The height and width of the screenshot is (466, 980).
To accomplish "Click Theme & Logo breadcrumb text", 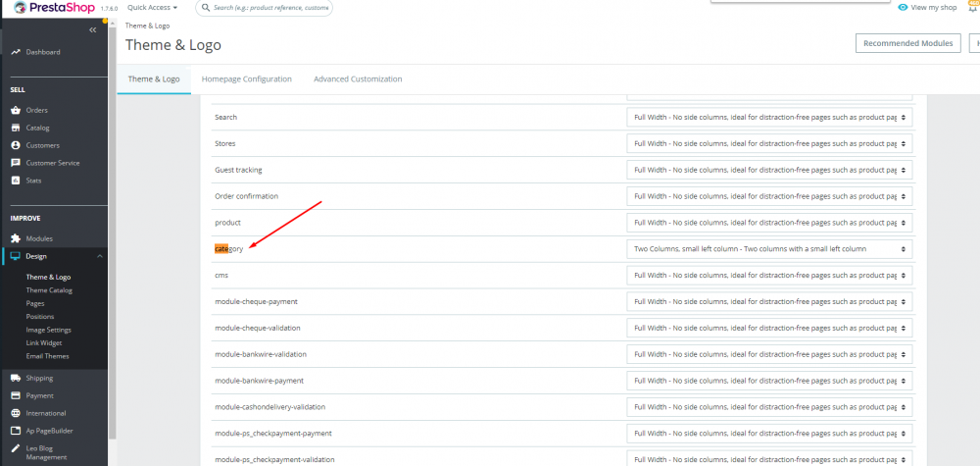I will click(x=148, y=26).
